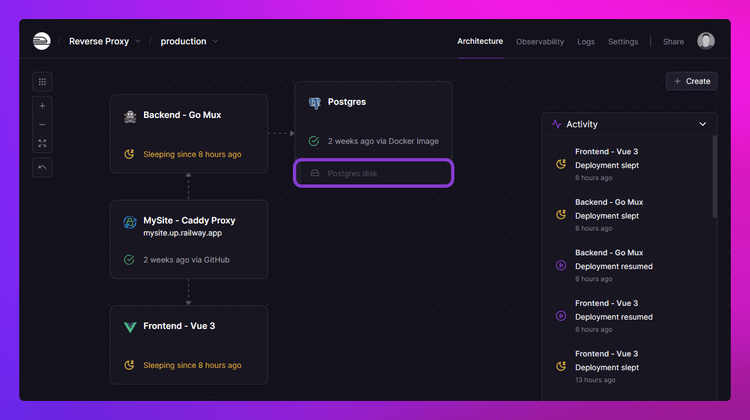Click the Railway logo icon
The height and width of the screenshot is (420, 750).
click(x=41, y=41)
